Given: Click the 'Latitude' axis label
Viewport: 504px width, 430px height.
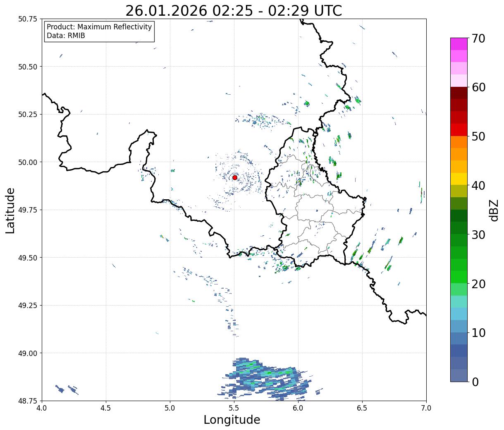Looking at the screenshot, I should 10,210.
